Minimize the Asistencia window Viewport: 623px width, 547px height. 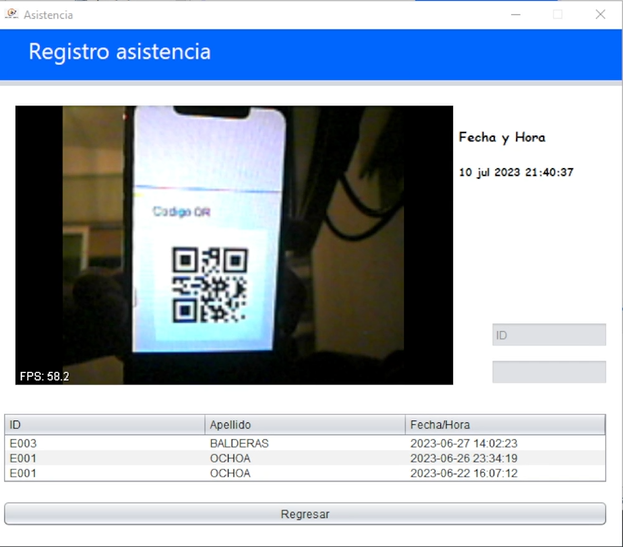point(516,15)
